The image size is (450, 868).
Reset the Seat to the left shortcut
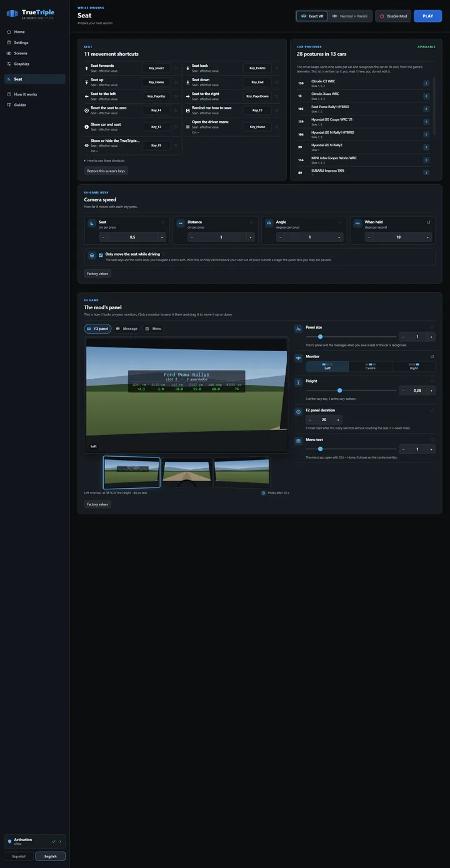pyautogui.click(x=176, y=96)
